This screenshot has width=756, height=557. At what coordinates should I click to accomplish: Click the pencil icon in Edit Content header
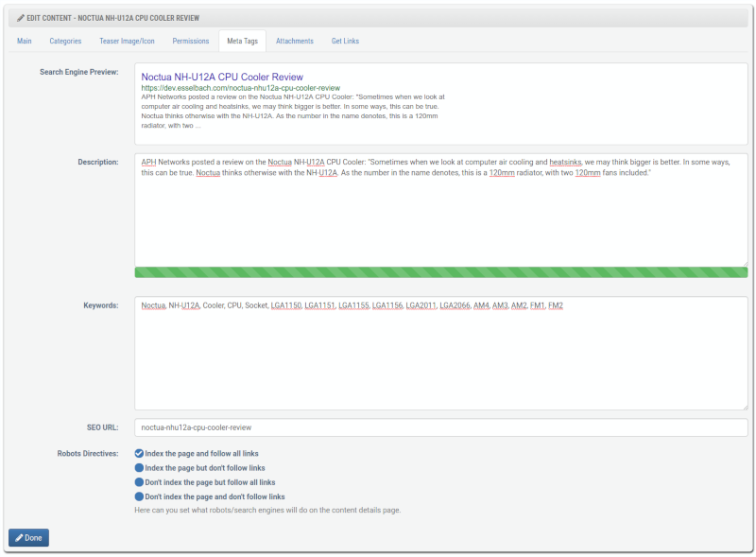click(x=21, y=18)
